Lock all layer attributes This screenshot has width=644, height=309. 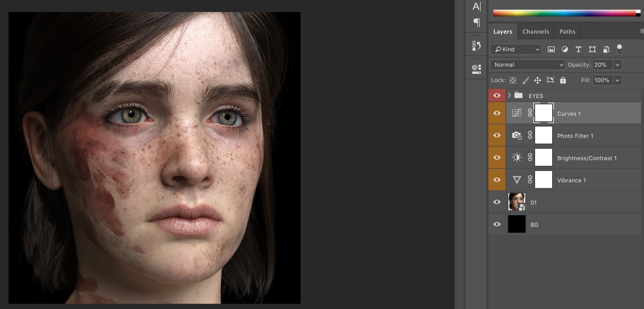point(563,80)
